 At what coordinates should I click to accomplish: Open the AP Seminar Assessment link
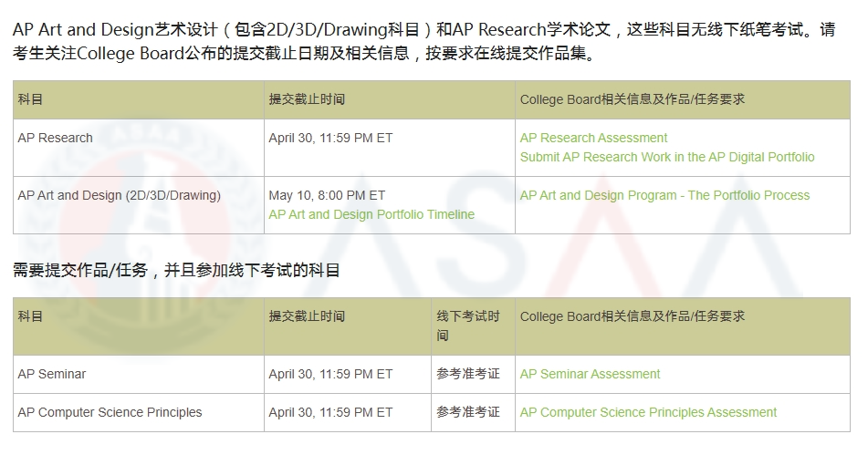590,374
